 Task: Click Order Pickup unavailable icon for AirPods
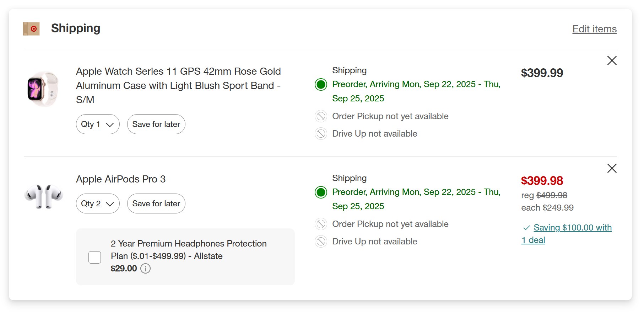321,224
